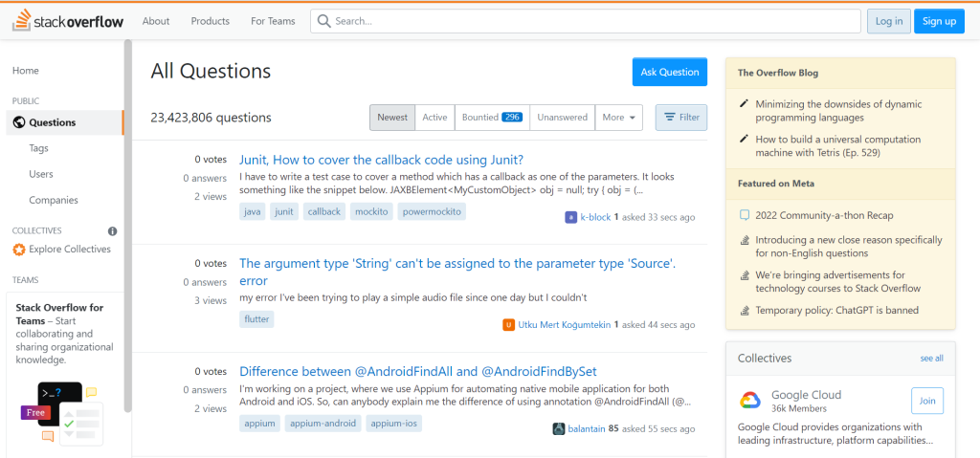Viewport: 980px width, 458px height.
Task: Open the new close reason meta post
Action: coord(849,246)
